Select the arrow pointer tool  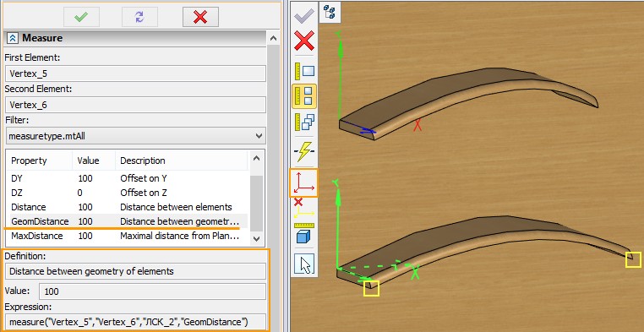[x=304, y=264]
